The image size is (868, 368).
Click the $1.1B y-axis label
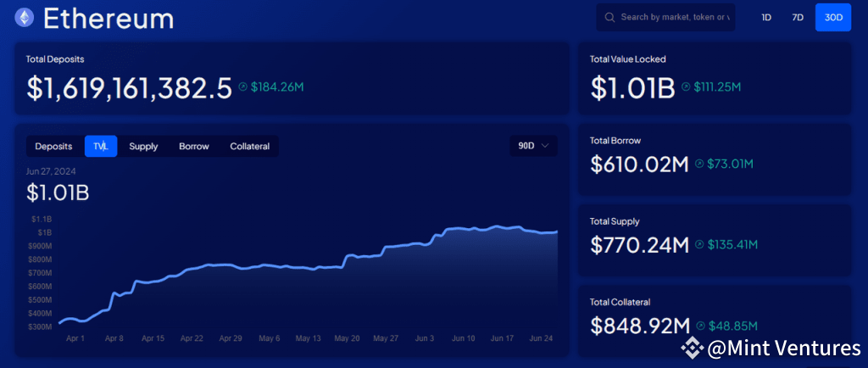[42, 219]
